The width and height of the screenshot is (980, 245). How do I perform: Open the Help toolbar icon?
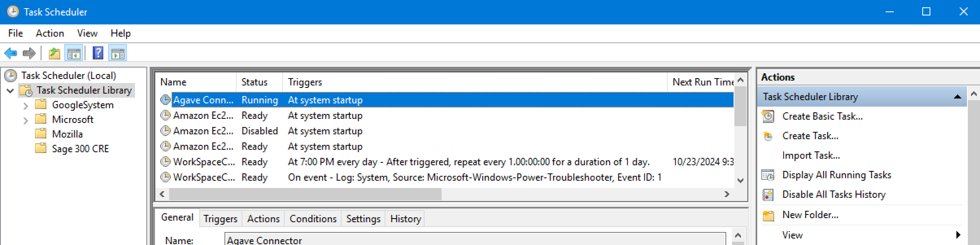[x=98, y=53]
